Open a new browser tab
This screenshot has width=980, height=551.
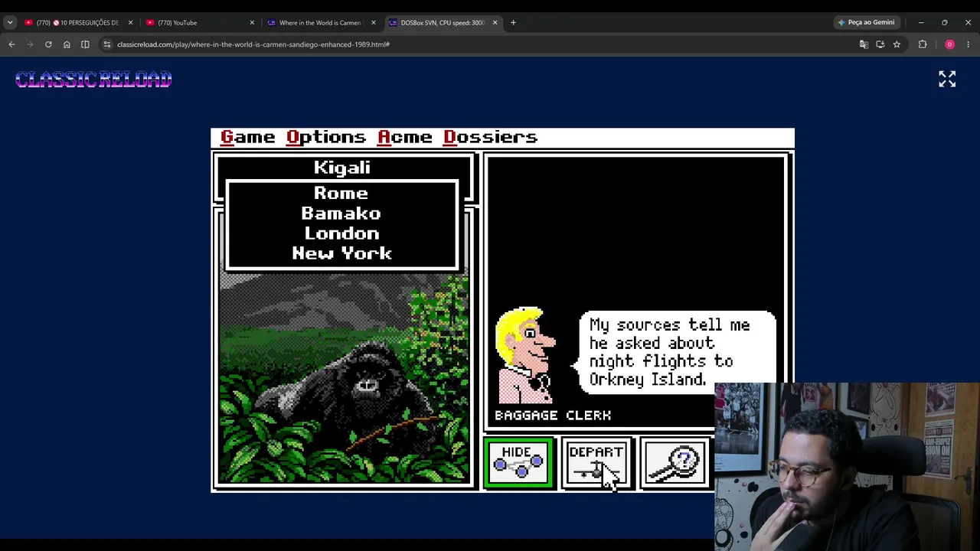pos(513,23)
